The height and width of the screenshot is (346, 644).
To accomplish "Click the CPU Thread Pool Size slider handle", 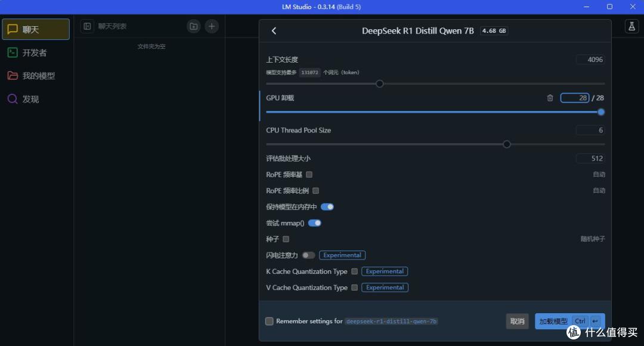I will tap(507, 144).
